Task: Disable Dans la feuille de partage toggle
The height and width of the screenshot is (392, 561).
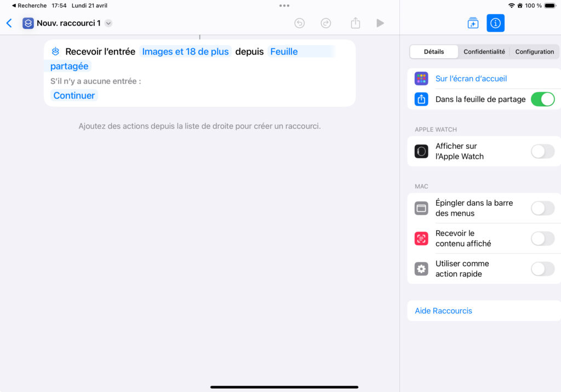Action: click(542, 99)
